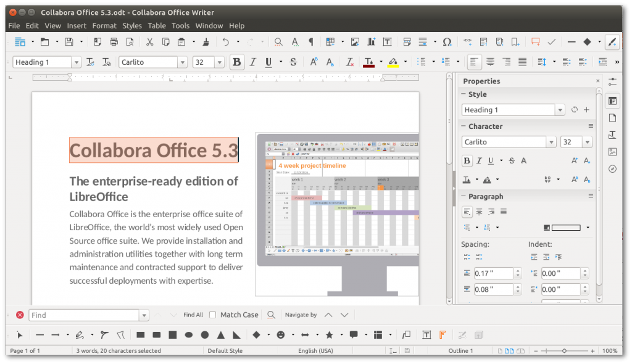Collapse the Character section in Properties
This screenshot has height=364, width=632.
click(464, 126)
